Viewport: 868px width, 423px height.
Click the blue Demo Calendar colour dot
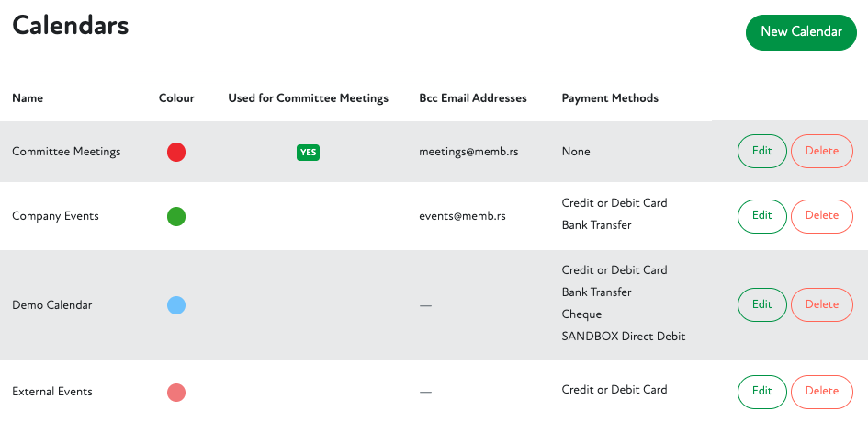click(x=176, y=305)
